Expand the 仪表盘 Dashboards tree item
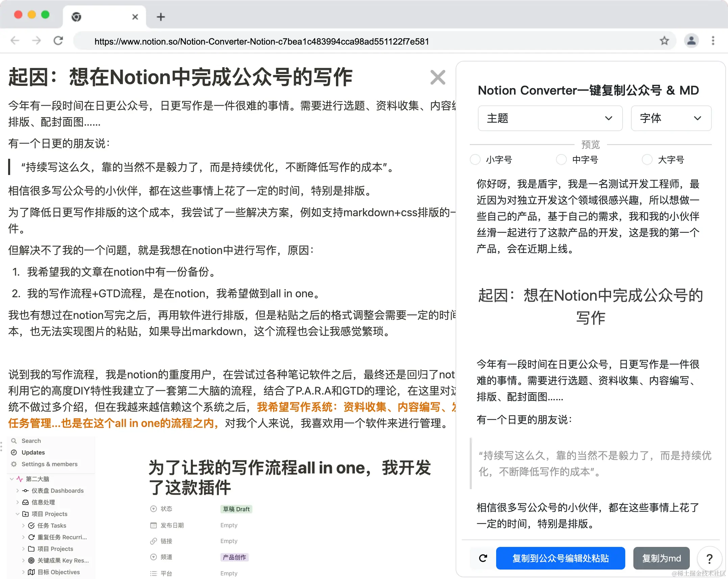Image resolution: width=728 pixels, height=579 pixels. (x=18, y=490)
